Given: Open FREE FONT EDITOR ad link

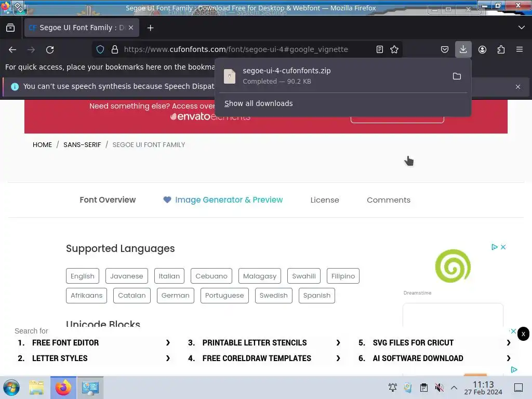Looking at the screenshot, I should pyautogui.click(x=94, y=343).
